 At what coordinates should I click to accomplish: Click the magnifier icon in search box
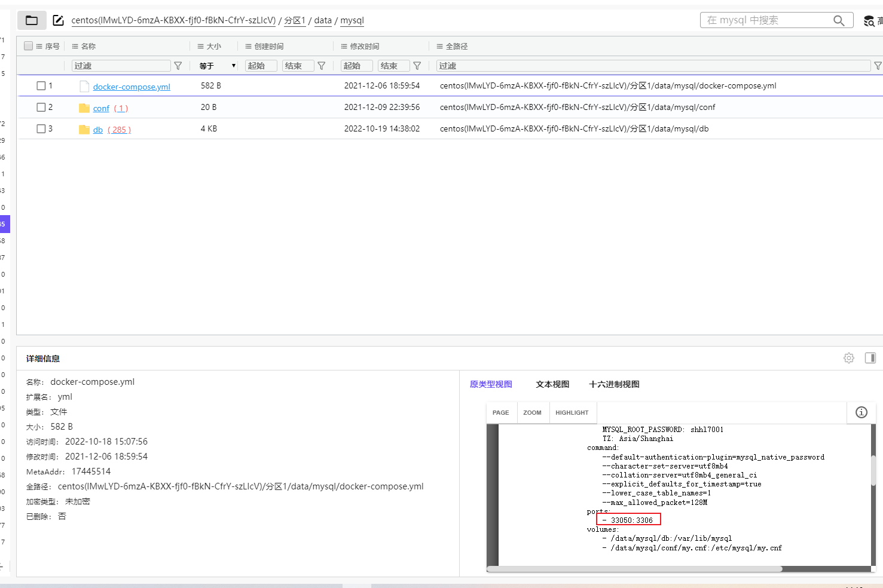(x=839, y=20)
